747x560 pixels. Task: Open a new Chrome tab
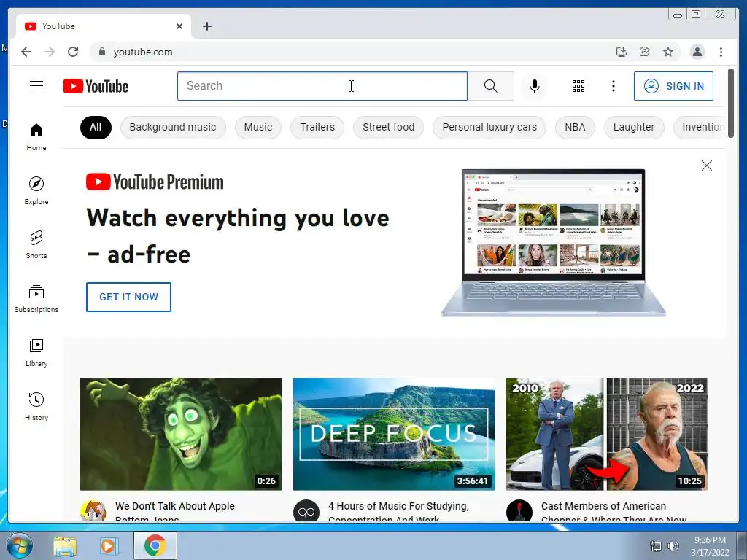point(206,26)
